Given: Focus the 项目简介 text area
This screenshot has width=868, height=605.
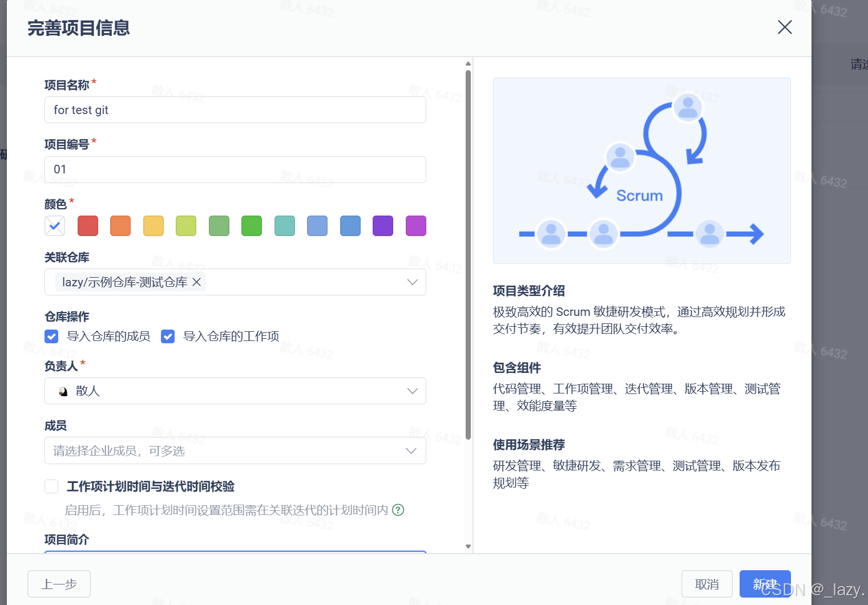Looking at the screenshot, I should 235,552.
